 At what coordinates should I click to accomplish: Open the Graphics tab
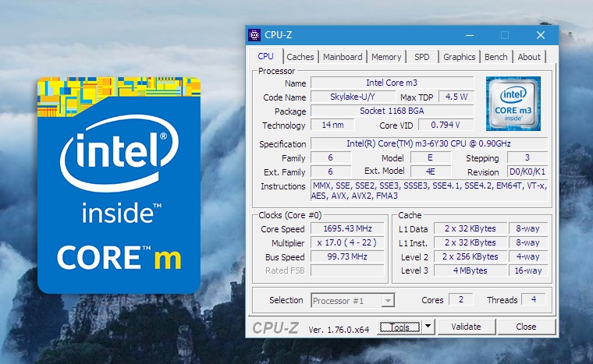pyautogui.click(x=459, y=57)
